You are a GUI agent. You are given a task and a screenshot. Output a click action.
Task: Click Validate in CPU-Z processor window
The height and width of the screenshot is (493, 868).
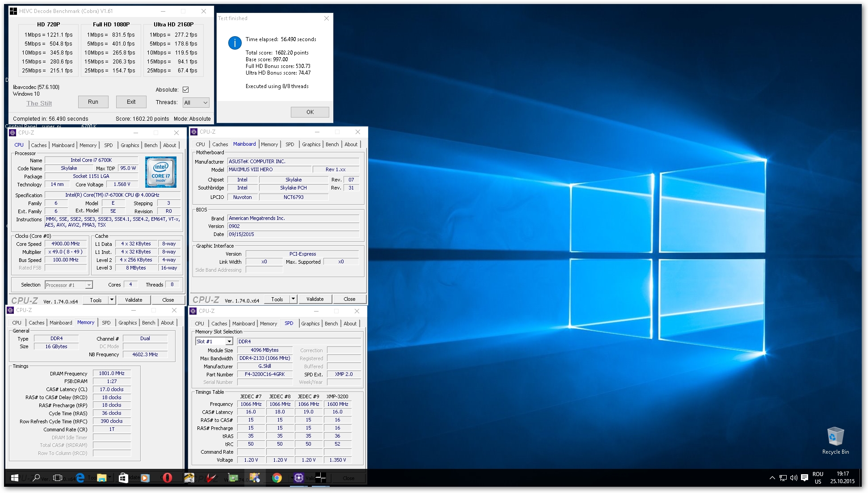pos(134,300)
